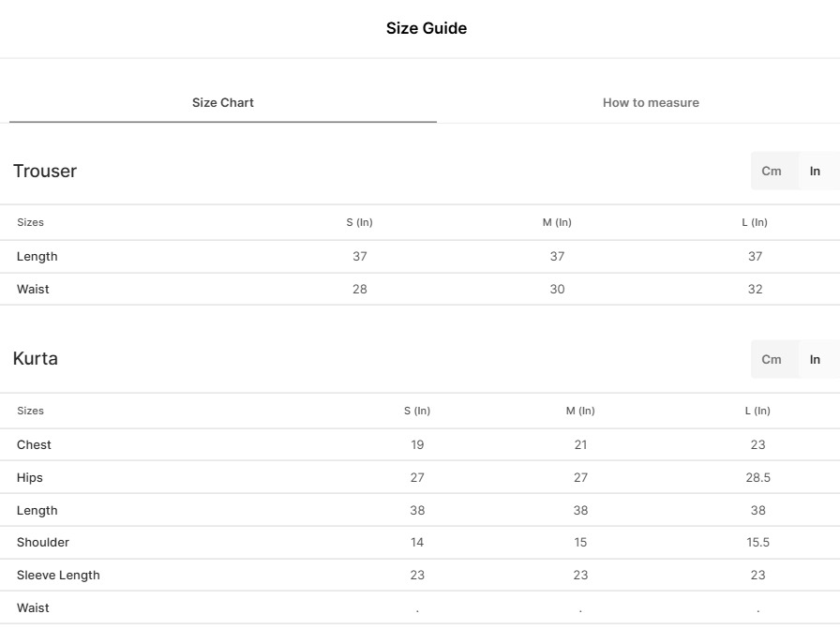
Task: Select the Trouser L (In) column header
Action: click(x=755, y=222)
